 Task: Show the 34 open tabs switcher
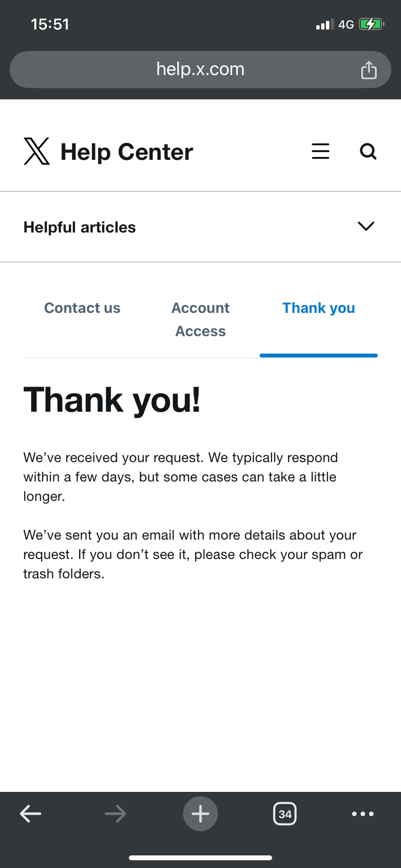tap(285, 814)
